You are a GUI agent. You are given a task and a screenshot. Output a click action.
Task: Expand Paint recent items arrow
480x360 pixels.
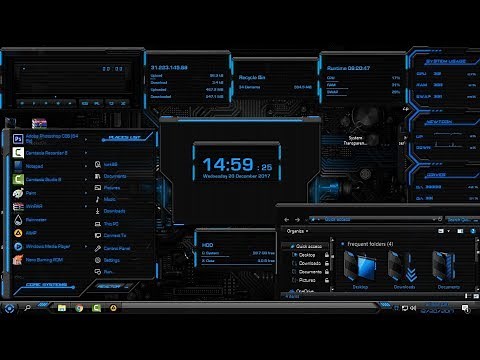click(x=86, y=193)
